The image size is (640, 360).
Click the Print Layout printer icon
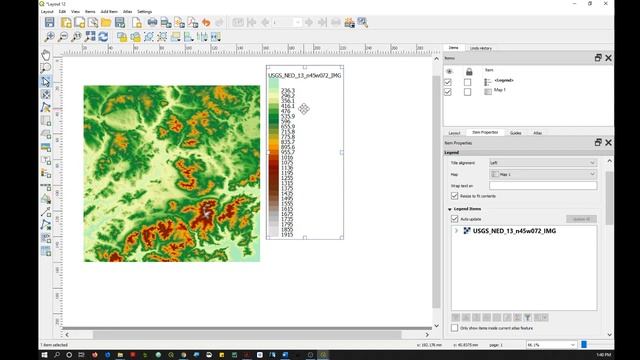click(152, 22)
